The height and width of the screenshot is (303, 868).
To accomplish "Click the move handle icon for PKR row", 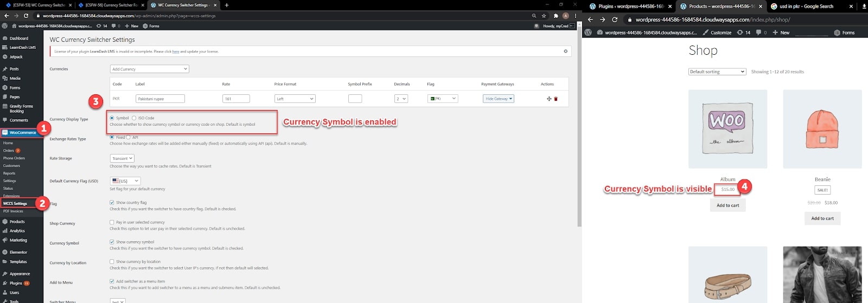I will pos(549,99).
